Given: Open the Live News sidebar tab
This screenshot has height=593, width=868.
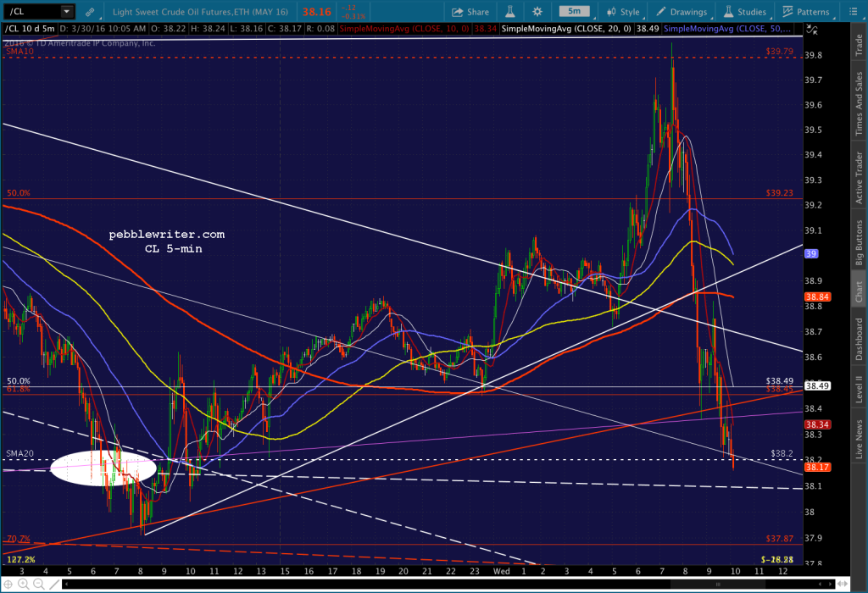Looking at the screenshot, I should 860,439.
